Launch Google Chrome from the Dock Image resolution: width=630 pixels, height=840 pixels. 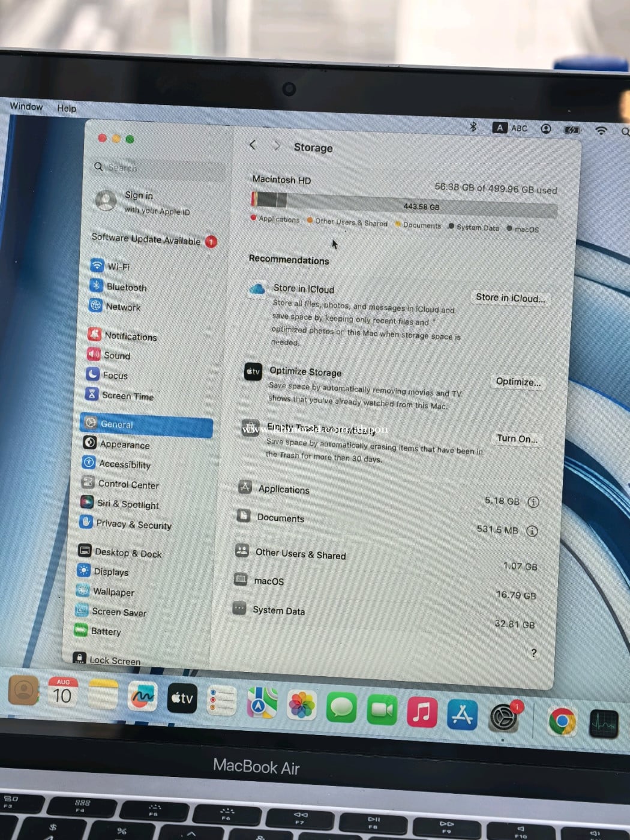coord(562,721)
